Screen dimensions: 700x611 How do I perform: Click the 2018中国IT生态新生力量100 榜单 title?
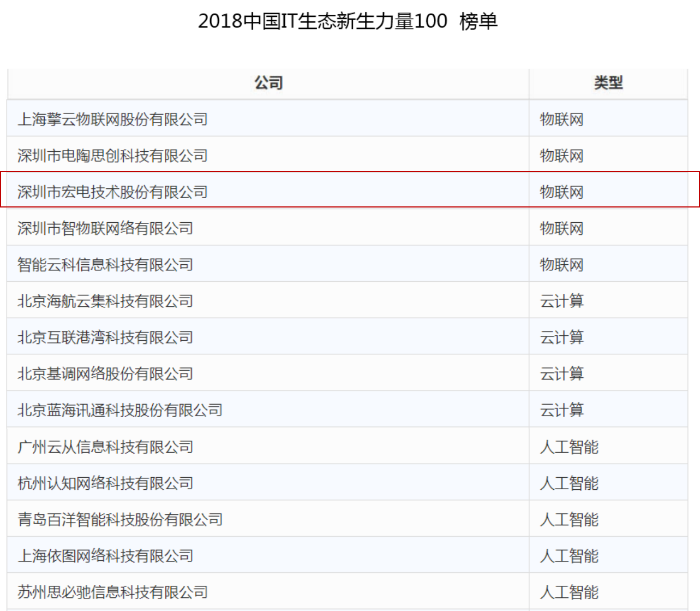pos(348,22)
